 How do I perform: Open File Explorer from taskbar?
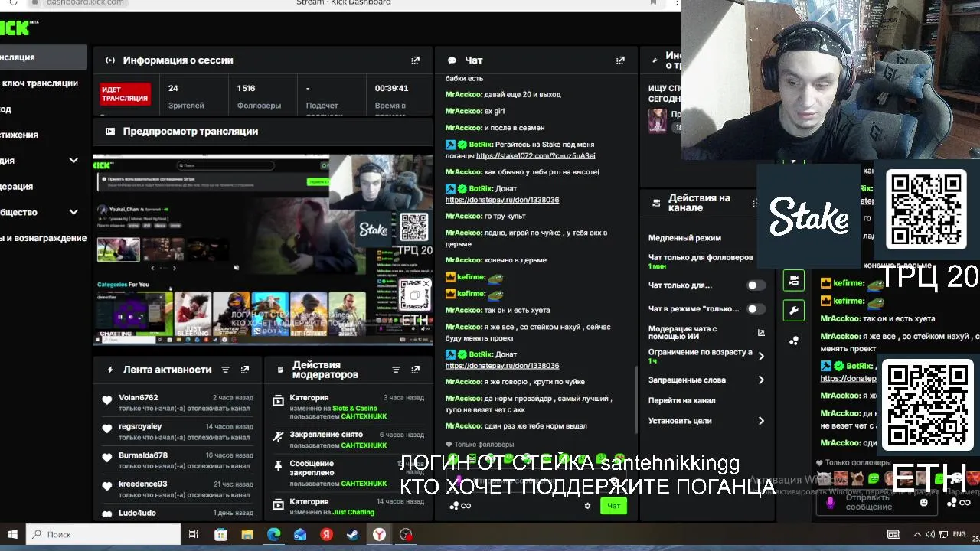[x=247, y=534]
